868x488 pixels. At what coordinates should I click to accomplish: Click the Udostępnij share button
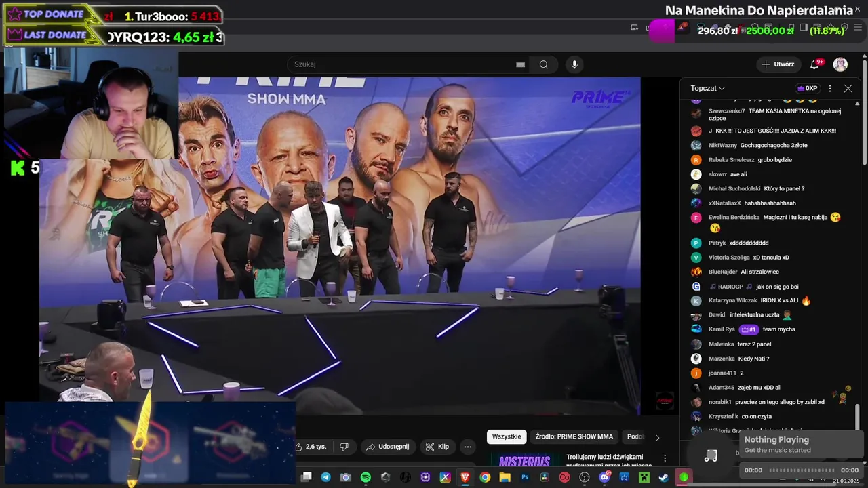click(389, 447)
